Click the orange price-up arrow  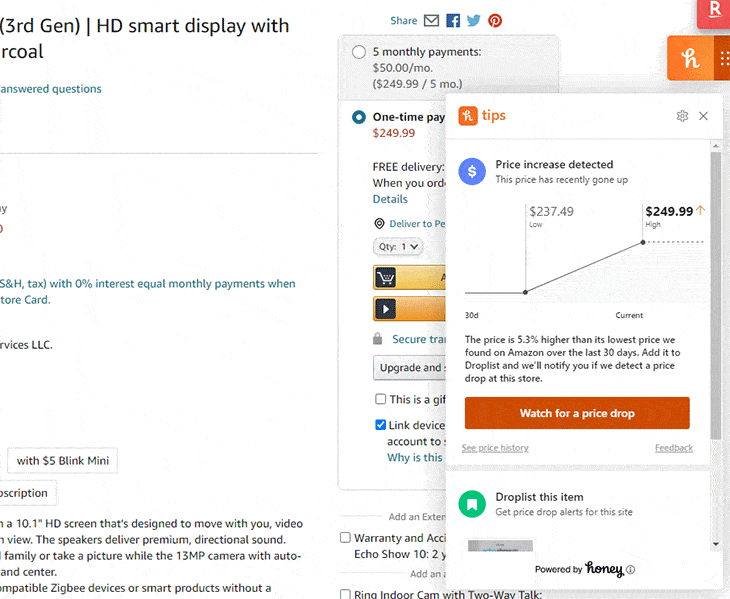[x=701, y=210]
